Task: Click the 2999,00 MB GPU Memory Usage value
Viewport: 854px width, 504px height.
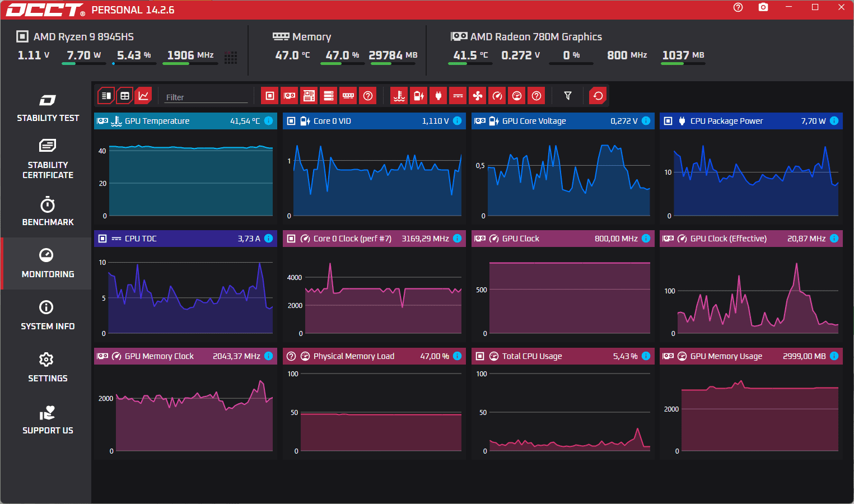Action: tap(804, 356)
